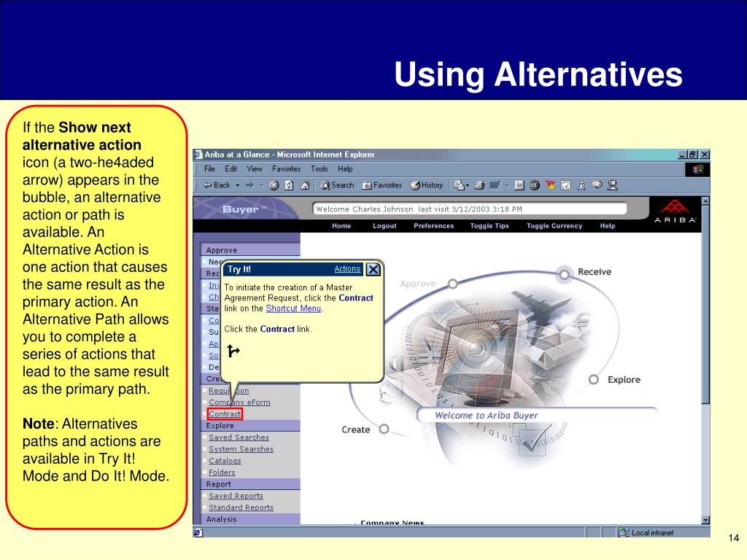Click the Create node on the diagram
The width and height of the screenshot is (747, 560).
click(384, 429)
